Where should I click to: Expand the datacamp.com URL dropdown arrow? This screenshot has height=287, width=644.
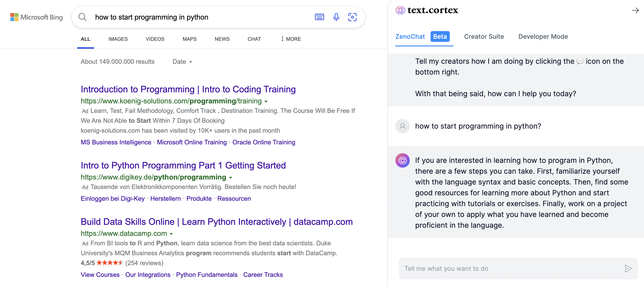[x=171, y=234]
